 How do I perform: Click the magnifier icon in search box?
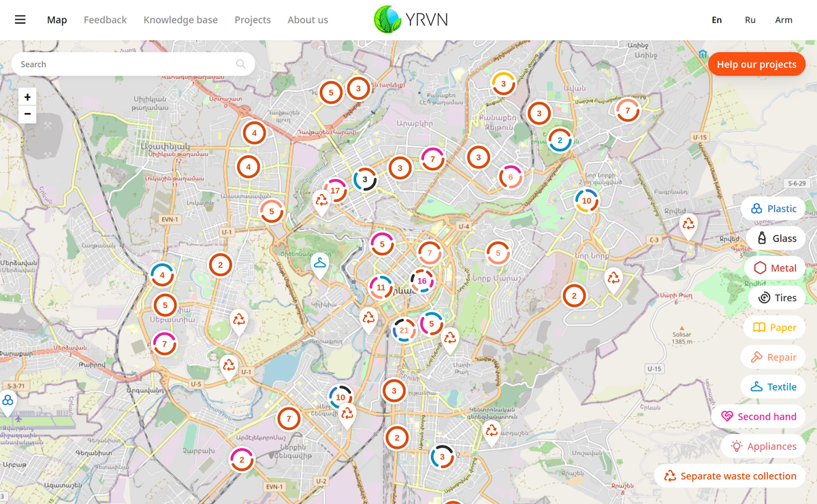[241, 64]
